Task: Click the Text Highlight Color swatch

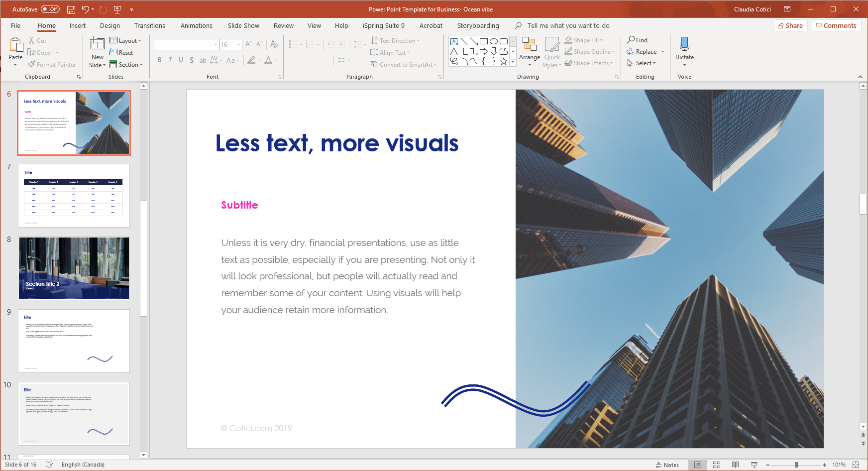Action: tap(251, 60)
